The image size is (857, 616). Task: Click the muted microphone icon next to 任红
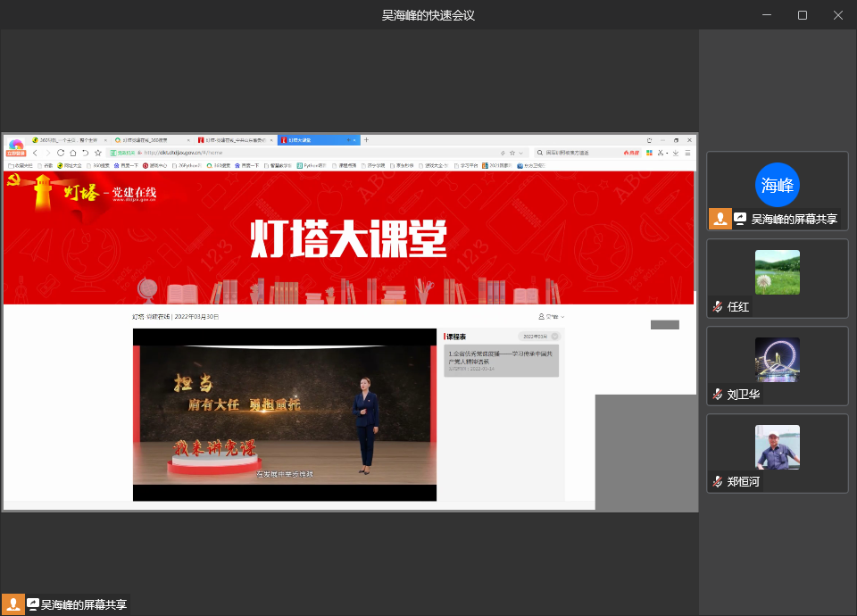point(717,306)
